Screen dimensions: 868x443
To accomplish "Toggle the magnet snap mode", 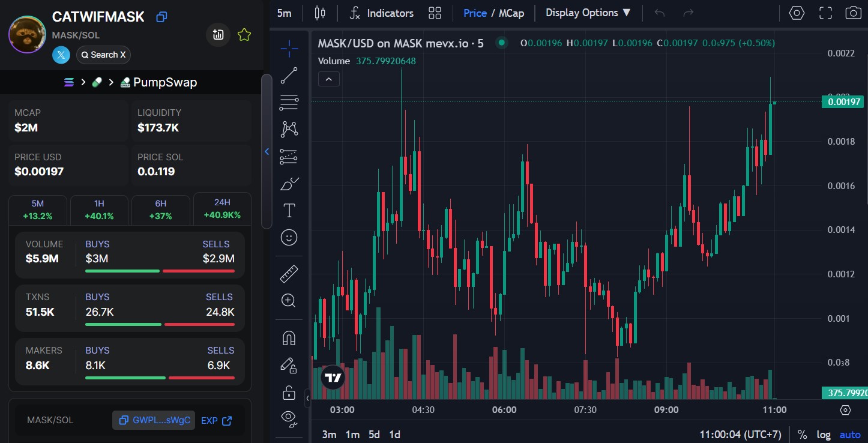I will 289,339.
